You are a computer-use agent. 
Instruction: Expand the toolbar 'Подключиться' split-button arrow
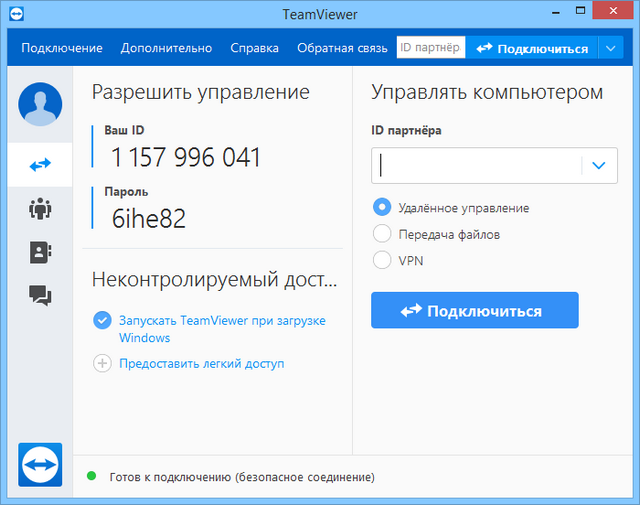click(611, 49)
